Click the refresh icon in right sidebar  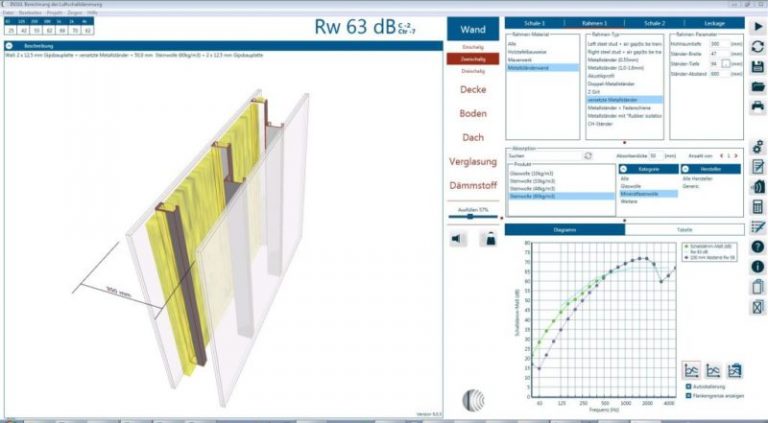757,46
